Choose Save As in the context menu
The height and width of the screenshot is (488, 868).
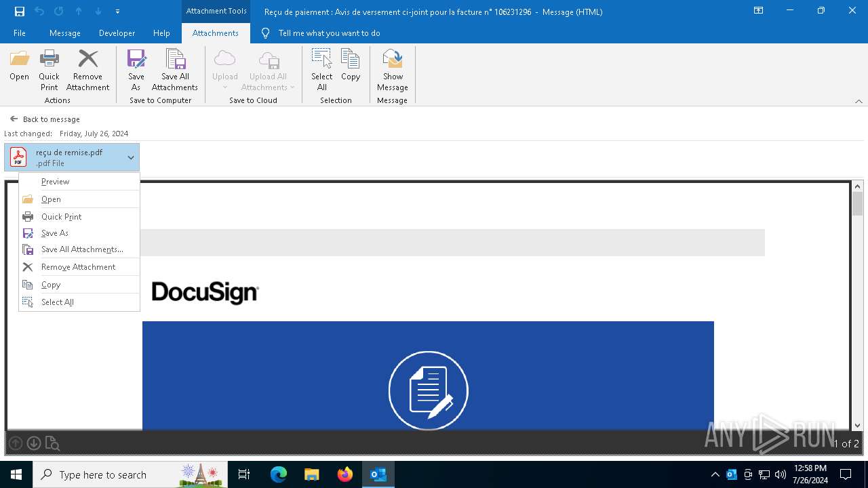coord(79,233)
